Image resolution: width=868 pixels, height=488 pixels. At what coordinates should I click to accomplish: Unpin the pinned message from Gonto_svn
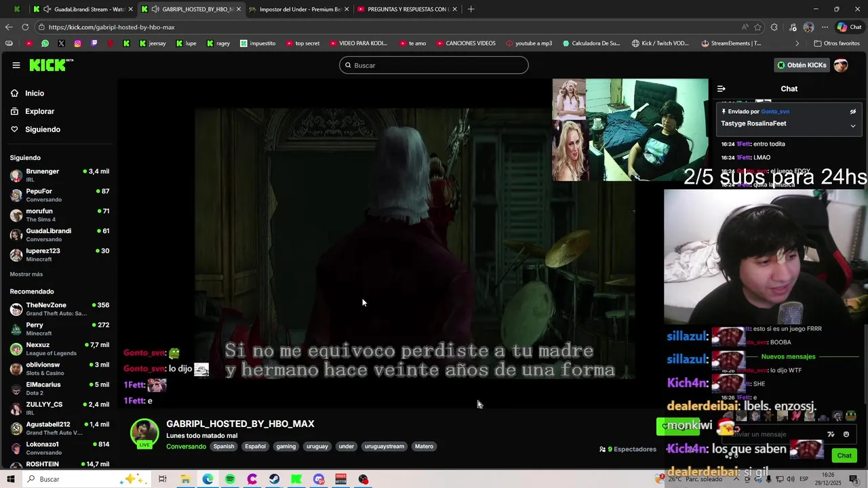point(852,111)
